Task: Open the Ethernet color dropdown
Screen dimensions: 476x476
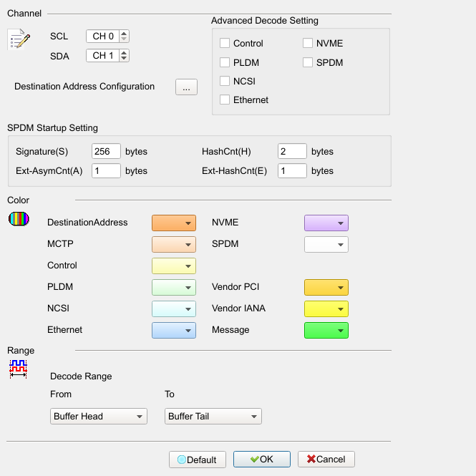Action: [174, 330]
